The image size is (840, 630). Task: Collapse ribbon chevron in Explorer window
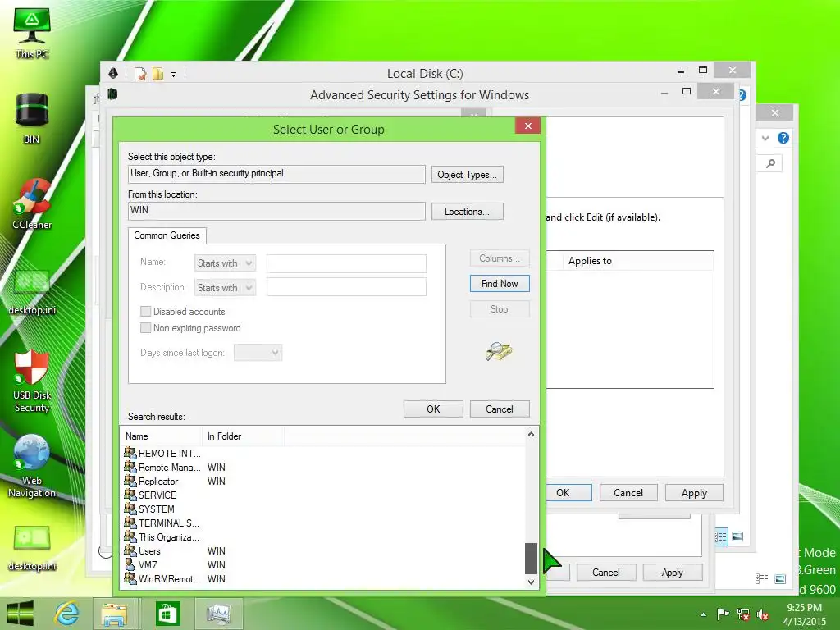click(765, 138)
